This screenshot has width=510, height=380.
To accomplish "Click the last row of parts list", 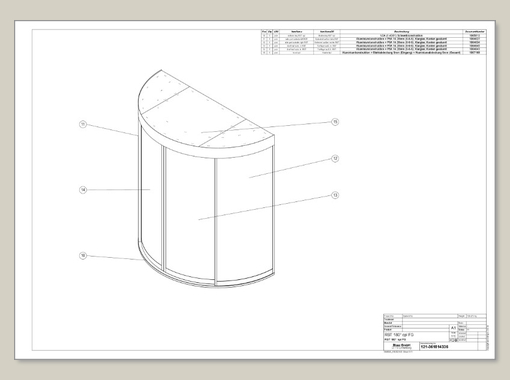I will [x=374, y=53].
